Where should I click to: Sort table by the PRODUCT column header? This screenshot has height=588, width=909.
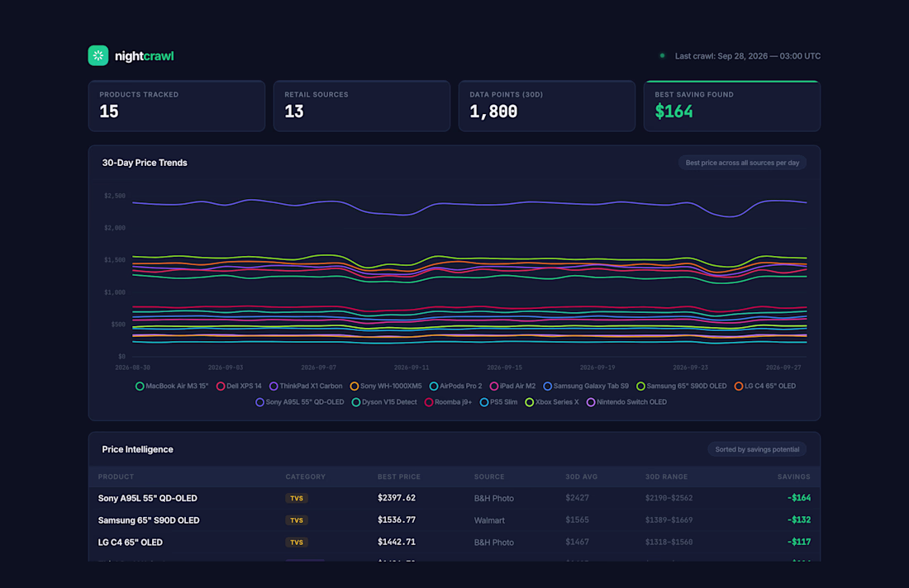pyautogui.click(x=116, y=477)
